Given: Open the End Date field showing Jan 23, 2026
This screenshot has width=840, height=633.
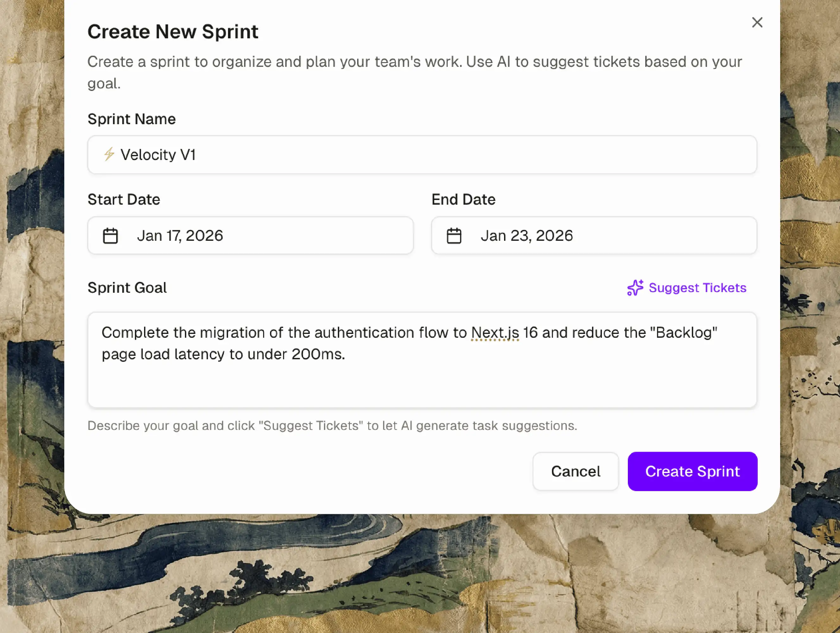Looking at the screenshot, I should (594, 236).
